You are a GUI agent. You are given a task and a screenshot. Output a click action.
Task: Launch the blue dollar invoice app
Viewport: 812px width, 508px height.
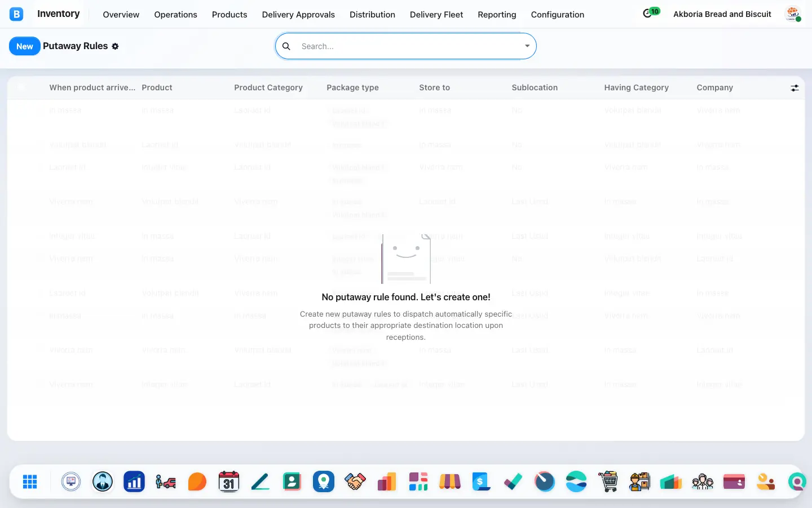(x=482, y=481)
